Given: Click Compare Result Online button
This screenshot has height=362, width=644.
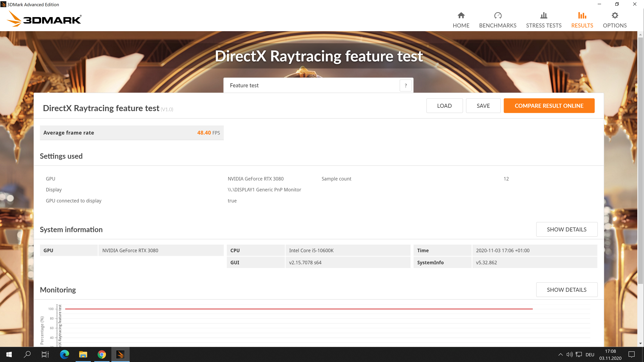Looking at the screenshot, I should point(549,106).
